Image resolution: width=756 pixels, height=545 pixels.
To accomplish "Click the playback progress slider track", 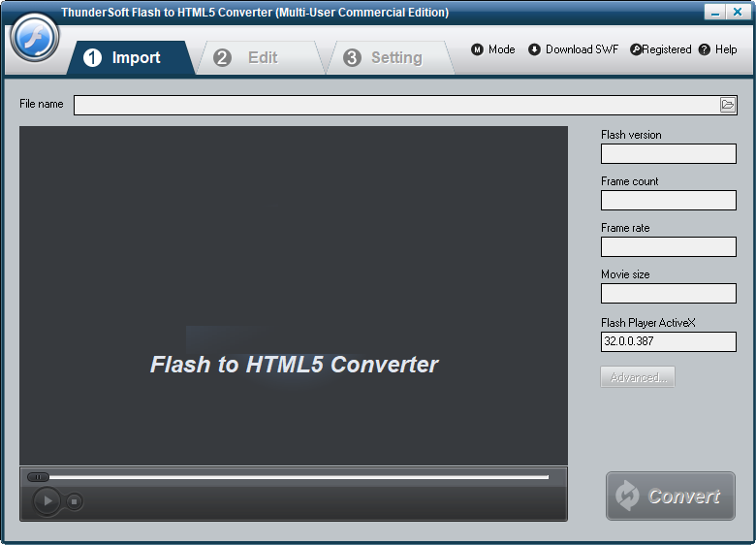I will [291, 477].
